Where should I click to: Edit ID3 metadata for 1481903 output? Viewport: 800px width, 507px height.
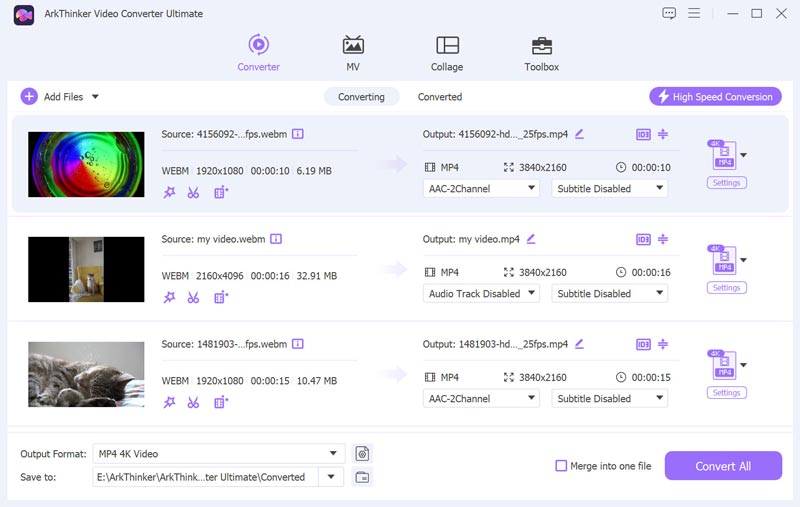coord(643,344)
